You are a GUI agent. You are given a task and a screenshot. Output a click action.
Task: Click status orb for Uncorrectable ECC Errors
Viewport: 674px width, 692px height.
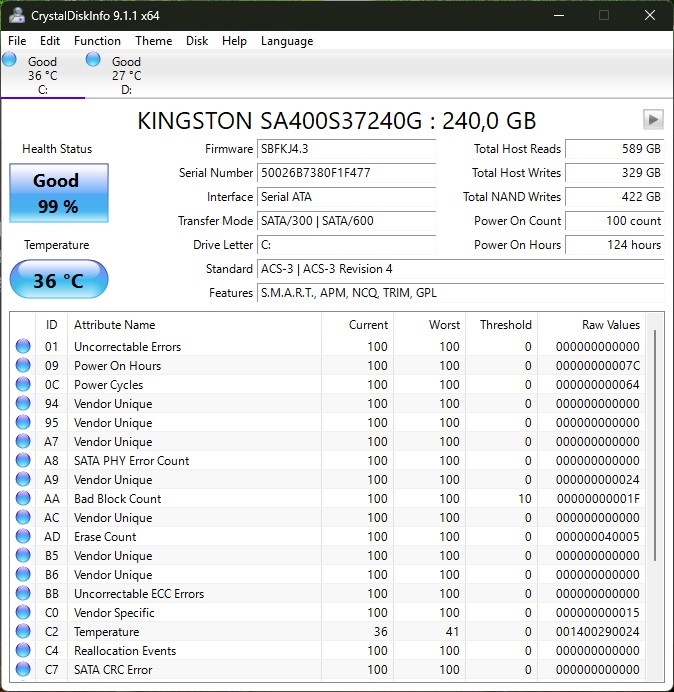click(23, 593)
